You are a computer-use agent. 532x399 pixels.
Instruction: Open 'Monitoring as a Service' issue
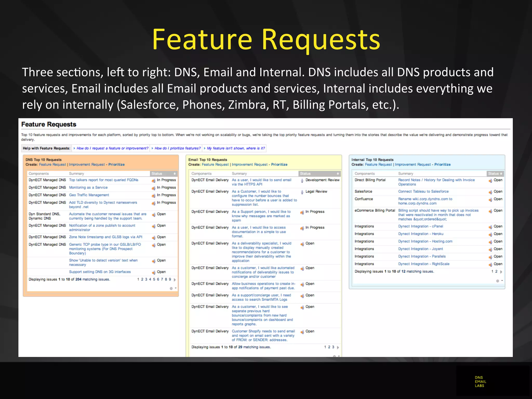click(88, 188)
